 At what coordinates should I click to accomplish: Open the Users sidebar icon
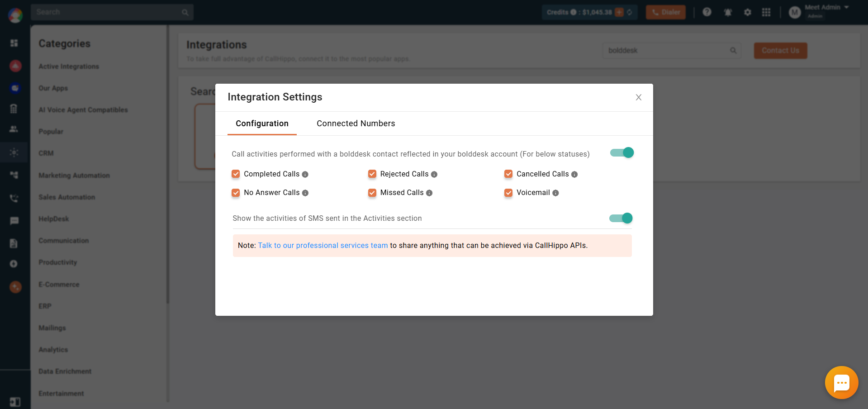tap(14, 129)
